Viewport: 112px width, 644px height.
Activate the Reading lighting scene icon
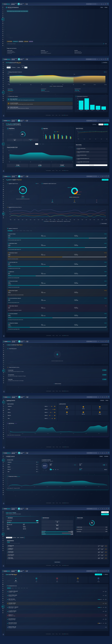pos(83,407)
